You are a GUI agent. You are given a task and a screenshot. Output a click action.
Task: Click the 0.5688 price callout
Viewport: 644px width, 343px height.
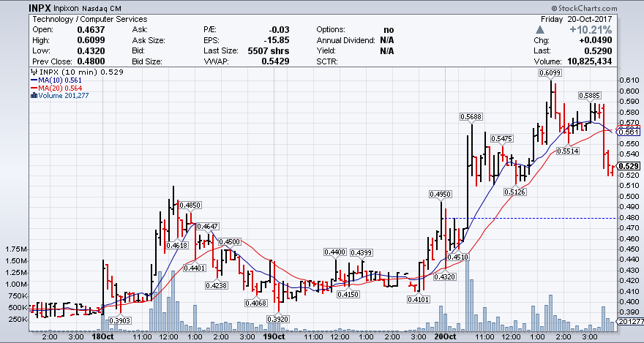(x=471, y=117)
